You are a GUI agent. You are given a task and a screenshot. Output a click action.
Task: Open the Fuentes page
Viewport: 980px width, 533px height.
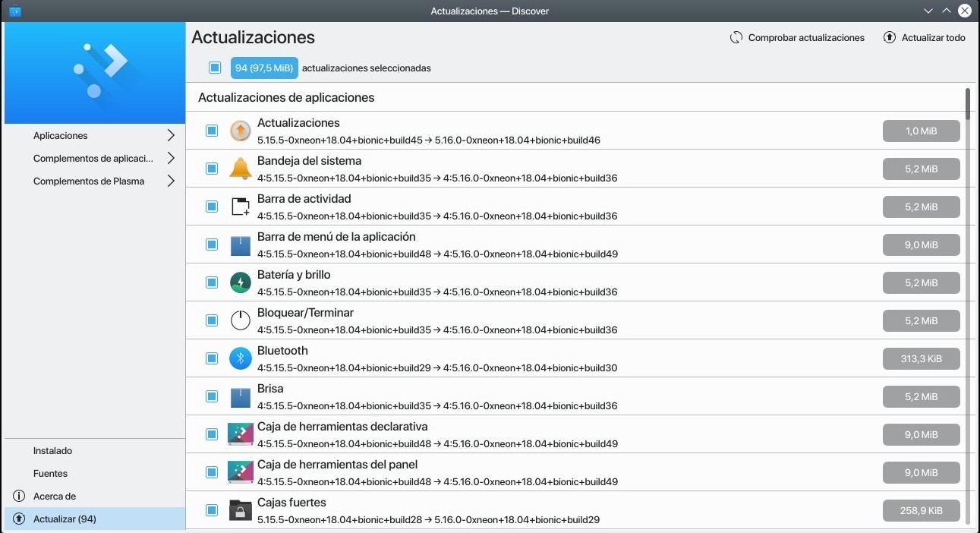(x=95, y=473)
